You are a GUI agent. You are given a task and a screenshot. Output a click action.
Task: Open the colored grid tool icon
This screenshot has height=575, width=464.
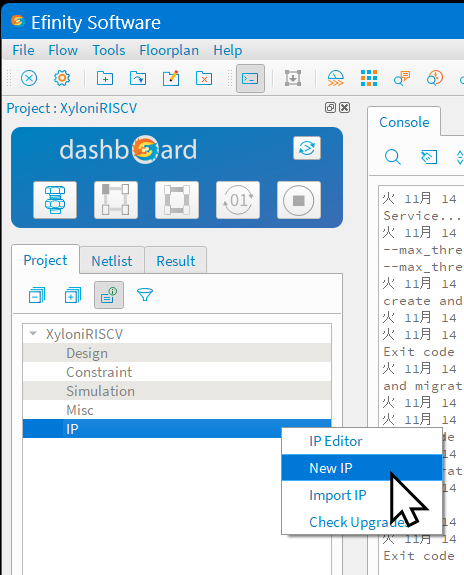(369, 78)
